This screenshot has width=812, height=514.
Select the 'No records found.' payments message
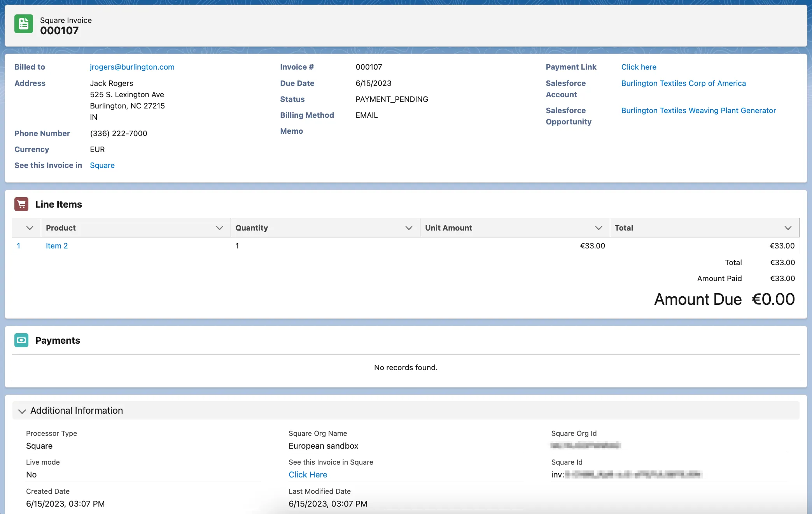tap(406, 367)
